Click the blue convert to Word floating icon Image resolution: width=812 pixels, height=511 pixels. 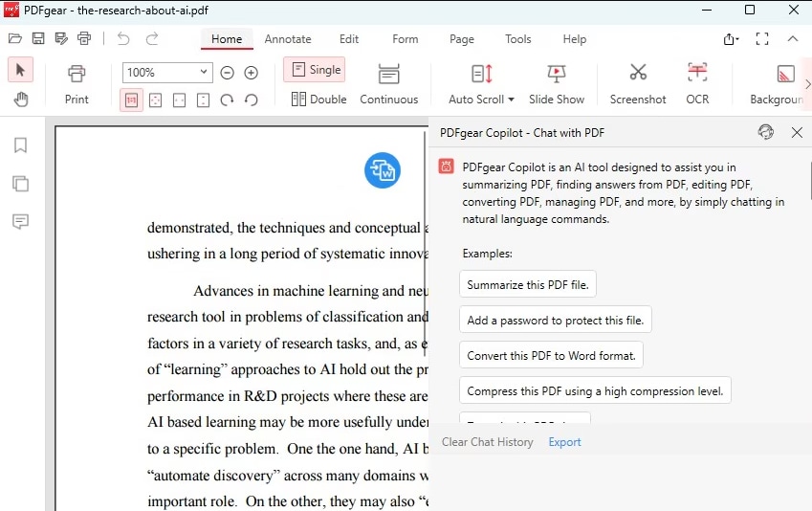(383, 170)
